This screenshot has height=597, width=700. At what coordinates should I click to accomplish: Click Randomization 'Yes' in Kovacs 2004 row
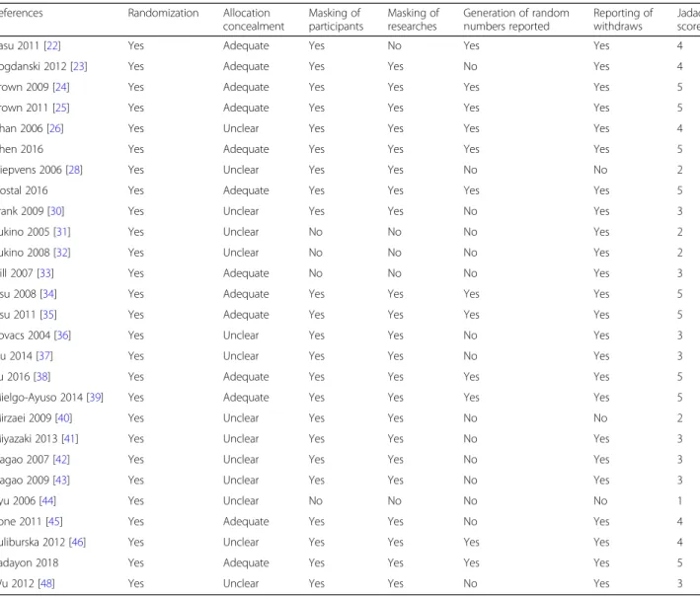coord(135,336)
